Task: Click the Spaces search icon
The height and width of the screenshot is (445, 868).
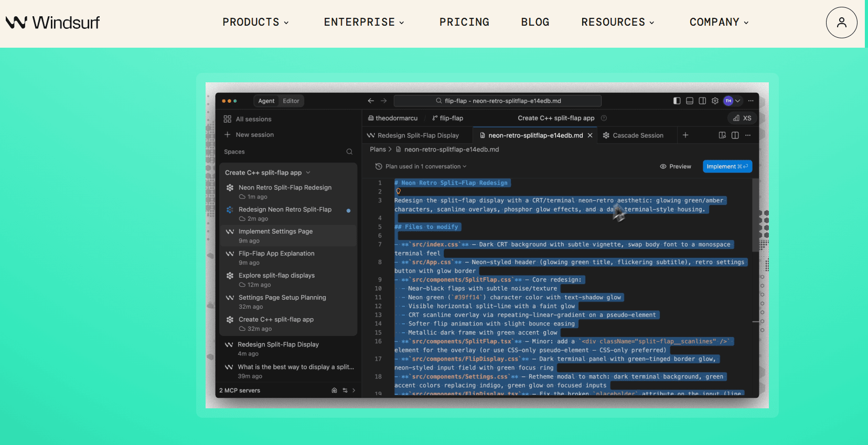Action: point(349,152)
